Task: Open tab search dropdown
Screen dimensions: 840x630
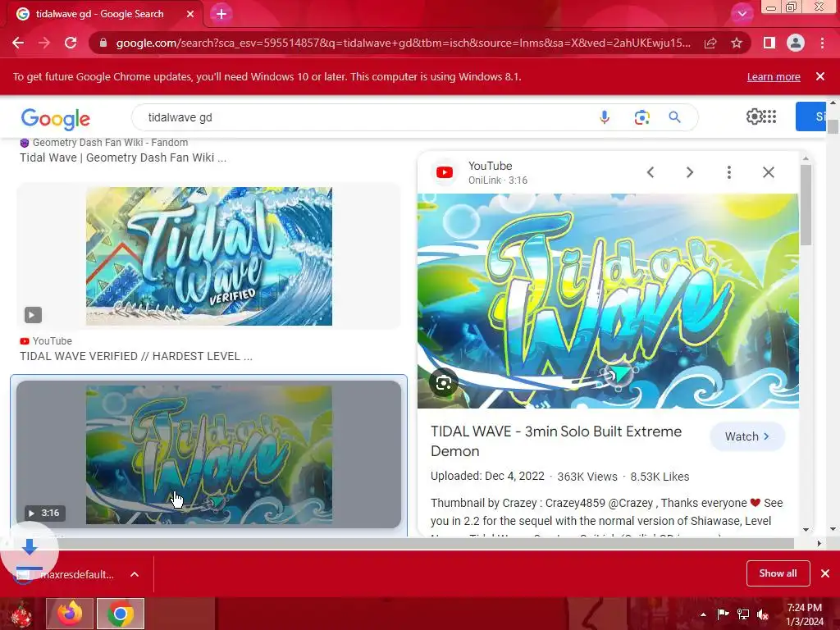Action: pos(742,14)
